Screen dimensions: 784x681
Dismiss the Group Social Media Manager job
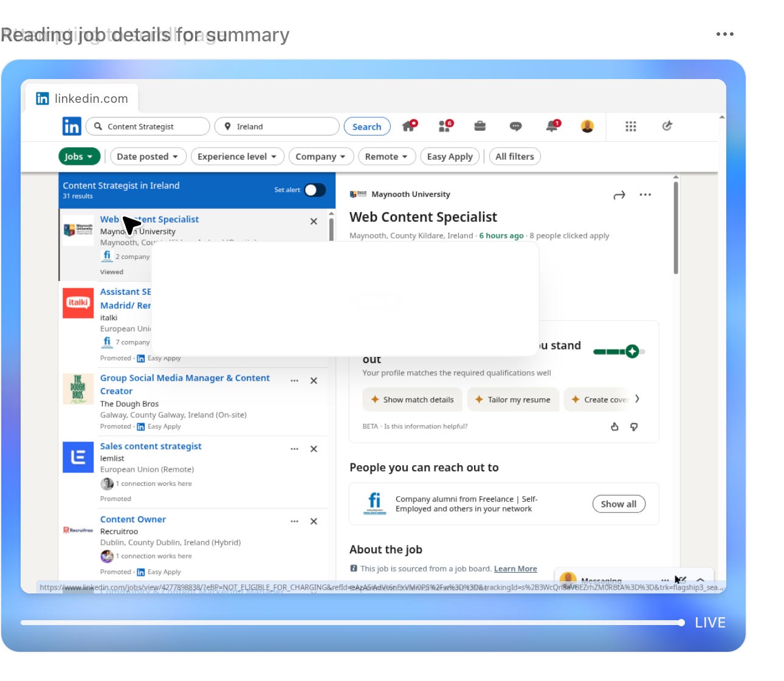point(314,381)
